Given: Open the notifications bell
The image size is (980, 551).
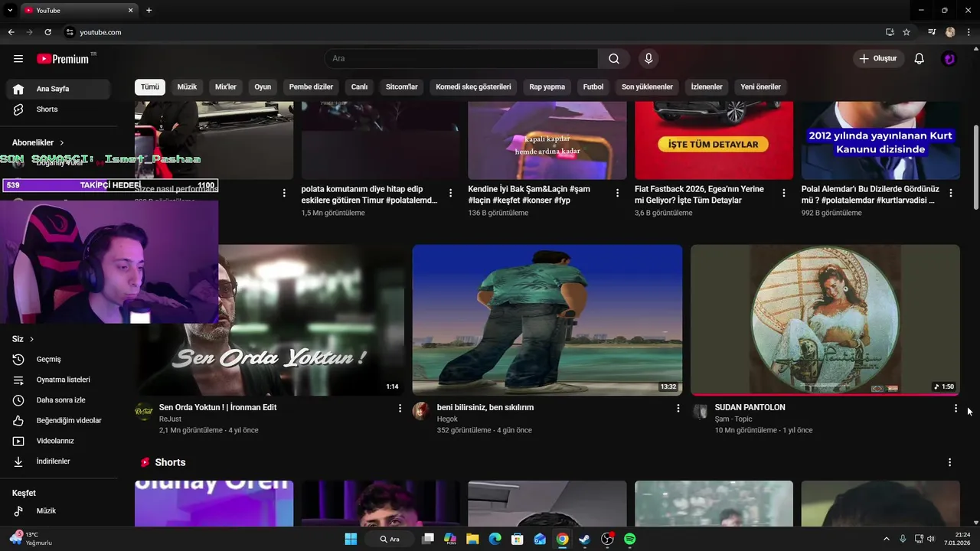Looking at the screenshot, I should [x=920, y=59].
